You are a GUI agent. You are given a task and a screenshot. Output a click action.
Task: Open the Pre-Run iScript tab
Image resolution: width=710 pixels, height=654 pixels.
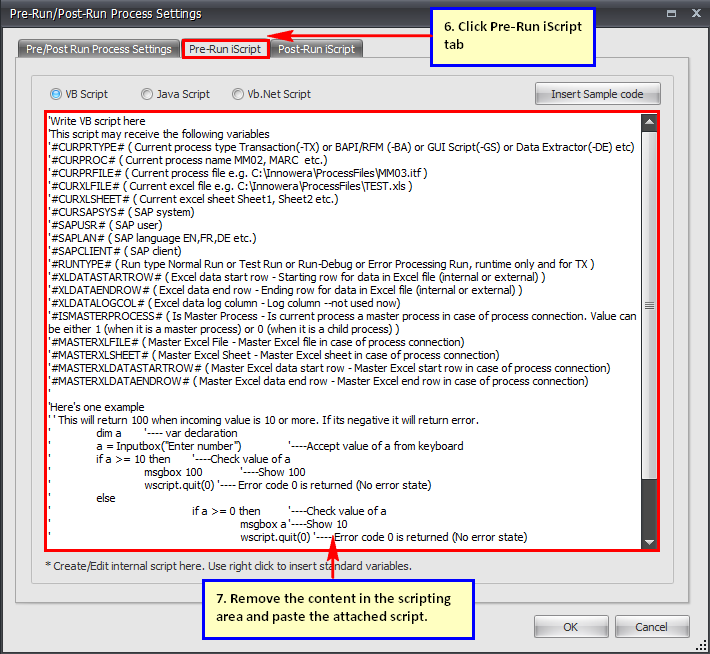click(225, 49)
